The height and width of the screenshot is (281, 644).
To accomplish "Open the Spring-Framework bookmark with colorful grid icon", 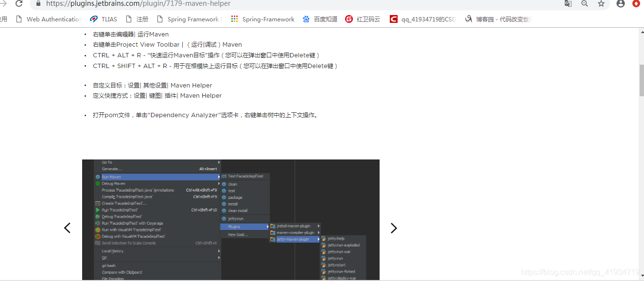I will tap(263, 19).
